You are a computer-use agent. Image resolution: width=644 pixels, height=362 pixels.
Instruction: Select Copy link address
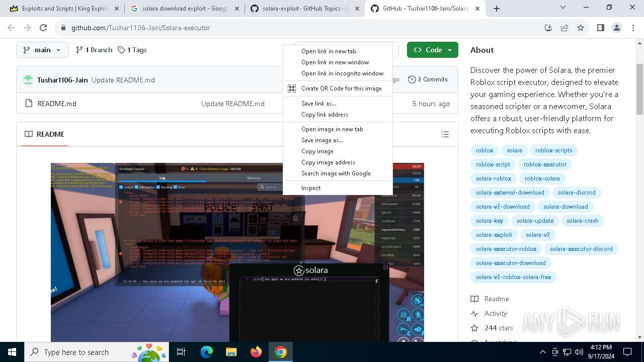click(338, 115)
